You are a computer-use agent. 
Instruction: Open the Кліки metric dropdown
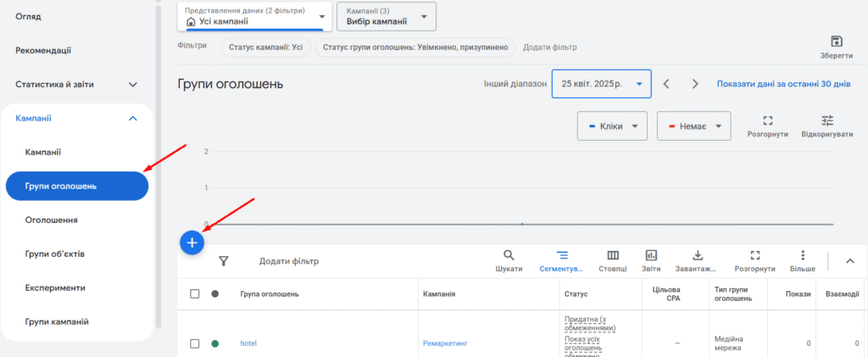click(612, 126)
